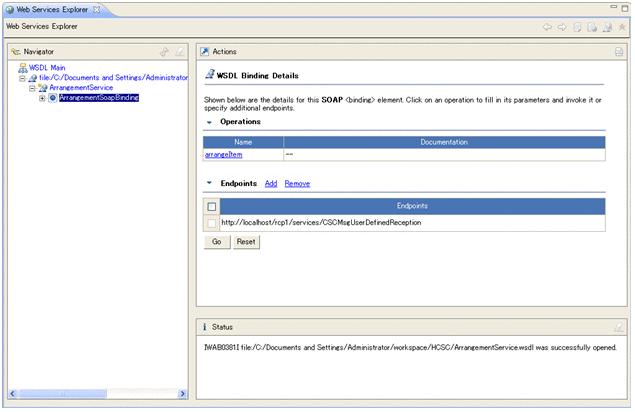Open the UDDI page toolbar icon
Screen dimensions: 635x412
tap(577, 27)
